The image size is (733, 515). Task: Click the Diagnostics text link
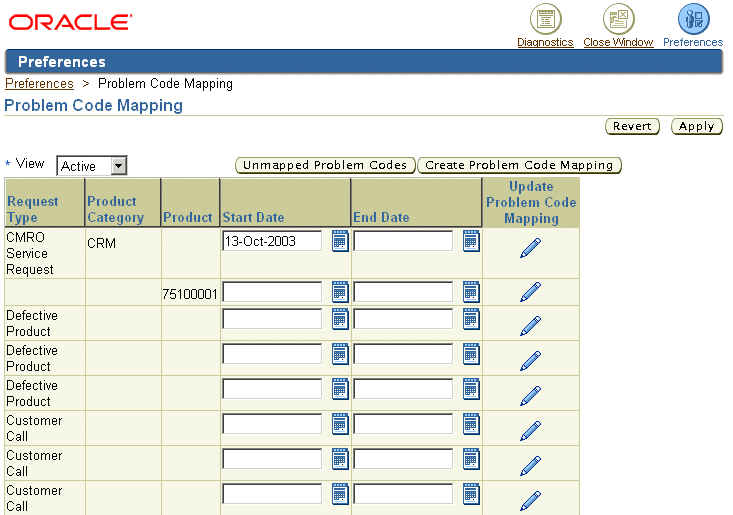pos(545,42)
